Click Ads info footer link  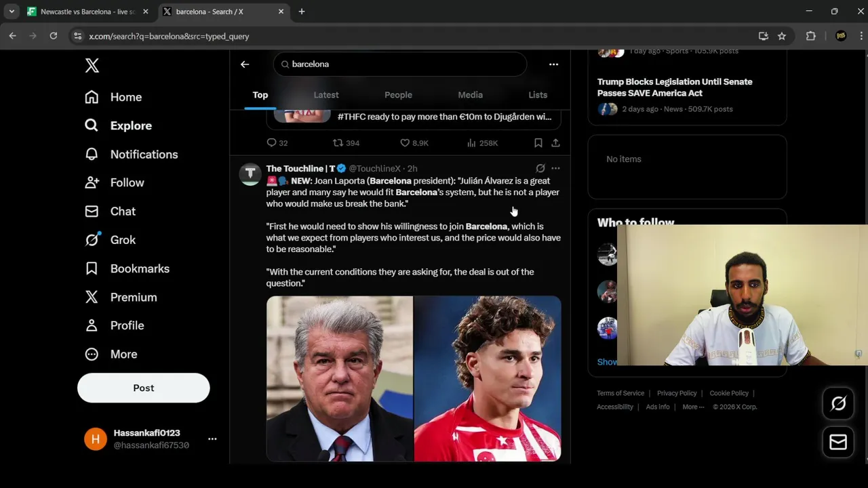pos(658,407)
